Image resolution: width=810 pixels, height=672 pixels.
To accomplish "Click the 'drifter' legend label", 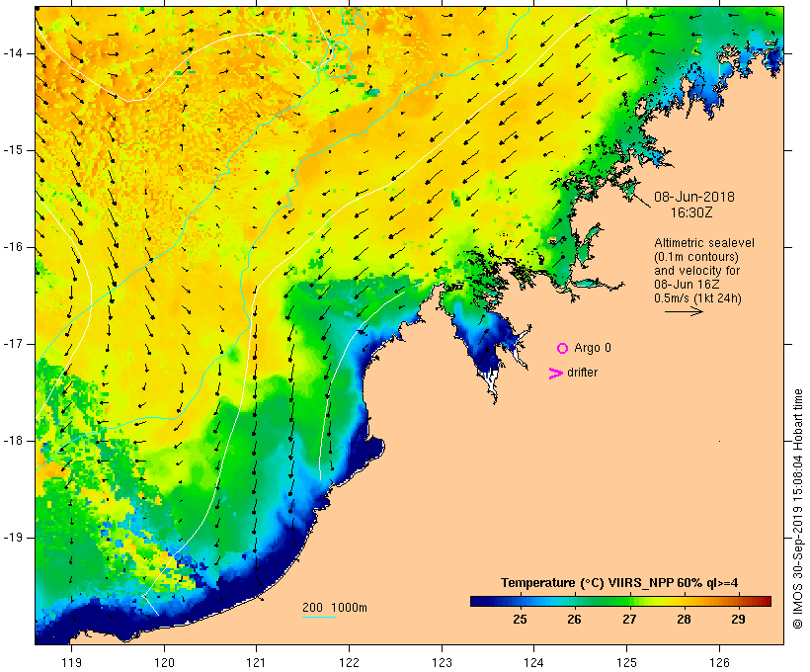I will tap(582, 373).
